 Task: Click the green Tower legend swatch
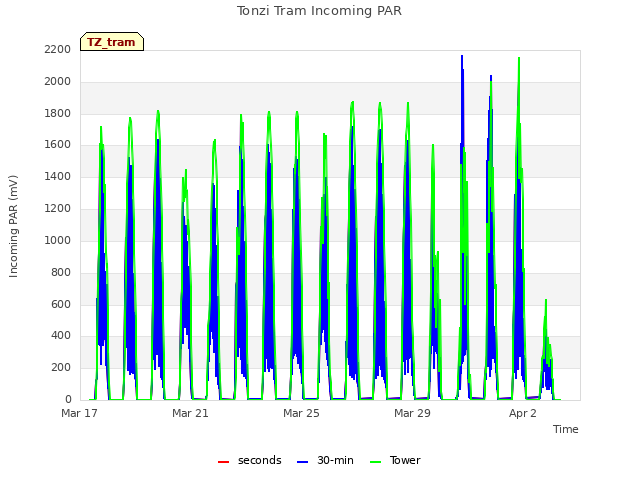pos(375,462)
